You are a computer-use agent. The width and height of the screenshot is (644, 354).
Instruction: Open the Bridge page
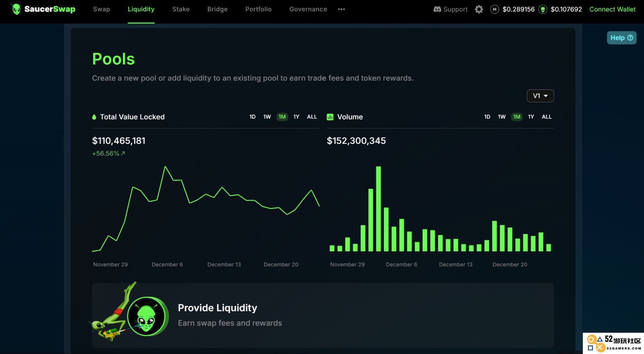tap(217, 9)
